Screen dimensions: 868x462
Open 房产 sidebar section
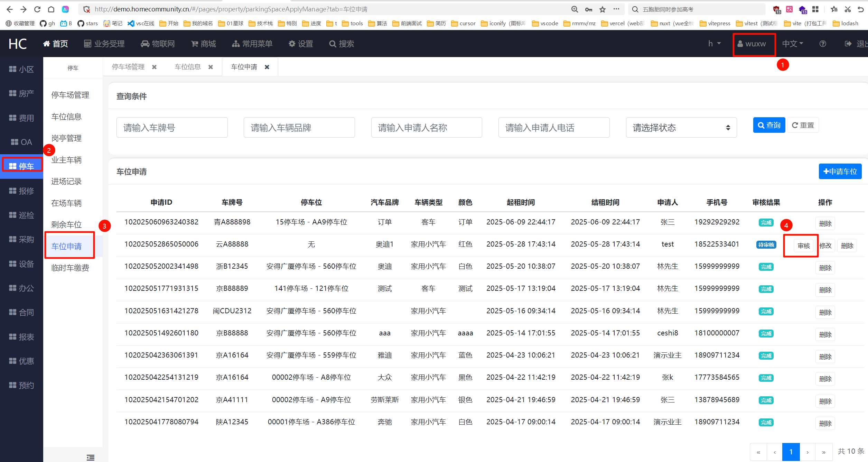point(21,93)
